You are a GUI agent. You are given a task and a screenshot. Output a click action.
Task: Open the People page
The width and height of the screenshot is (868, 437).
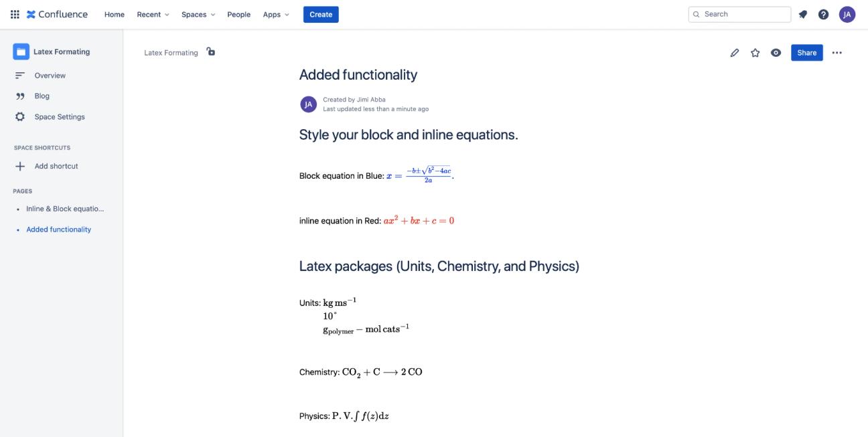[x=238, y=13]
